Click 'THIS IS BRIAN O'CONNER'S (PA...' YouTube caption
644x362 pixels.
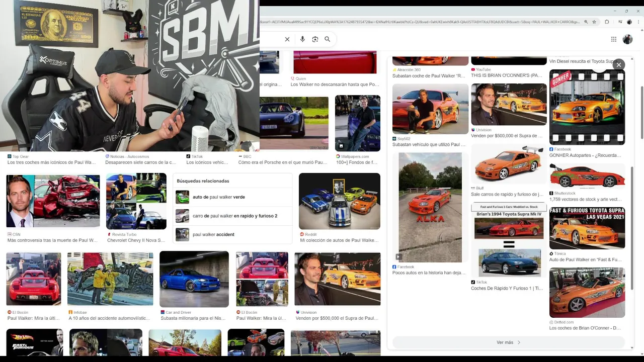coord(507,75)
